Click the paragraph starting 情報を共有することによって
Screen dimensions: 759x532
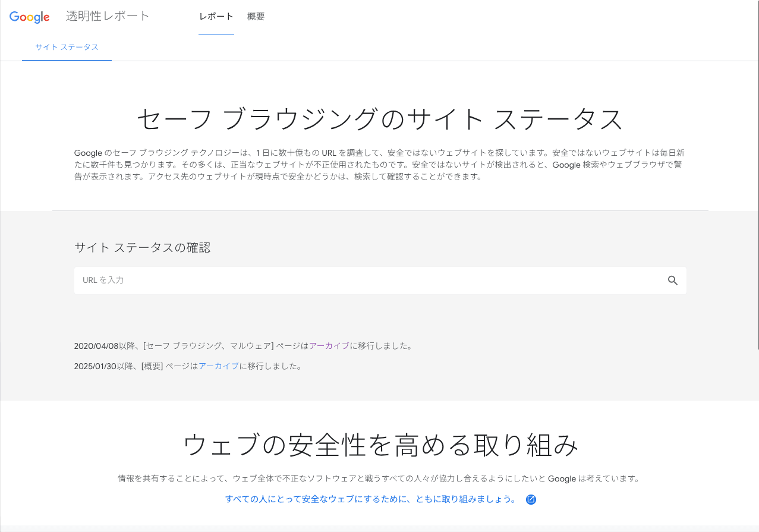379,479
